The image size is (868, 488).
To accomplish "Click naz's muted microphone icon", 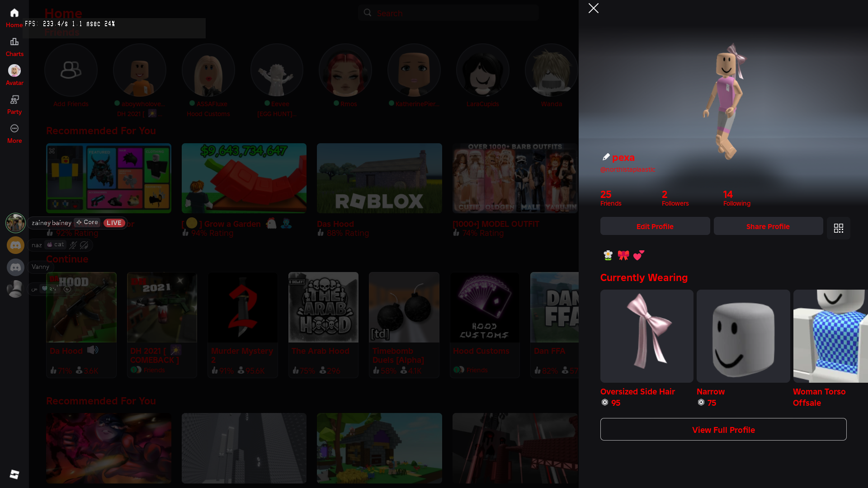I will pyautogui.click(x=73, y=245).
